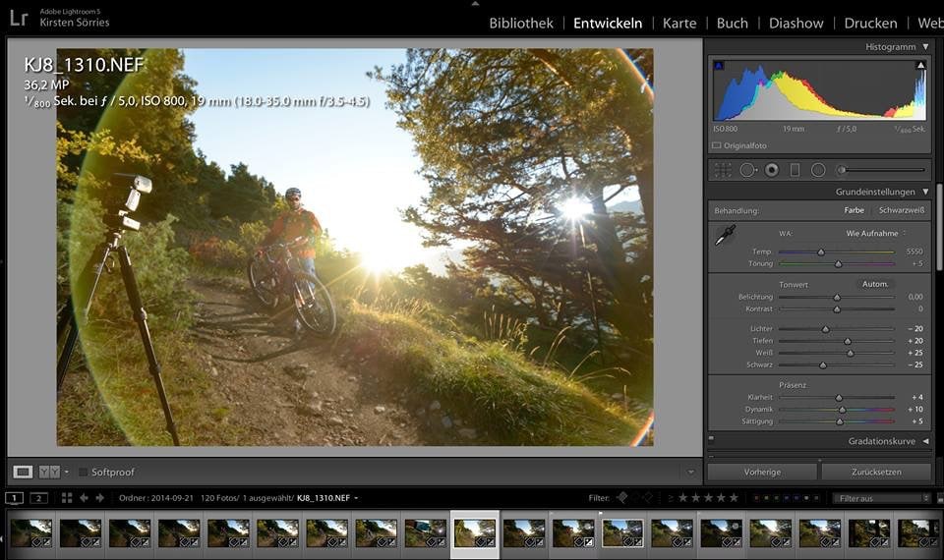Switch to Loupe view in toolbar
Image resolution: width=944 pixels, height=560 pixels.
[x=23, y=473]
